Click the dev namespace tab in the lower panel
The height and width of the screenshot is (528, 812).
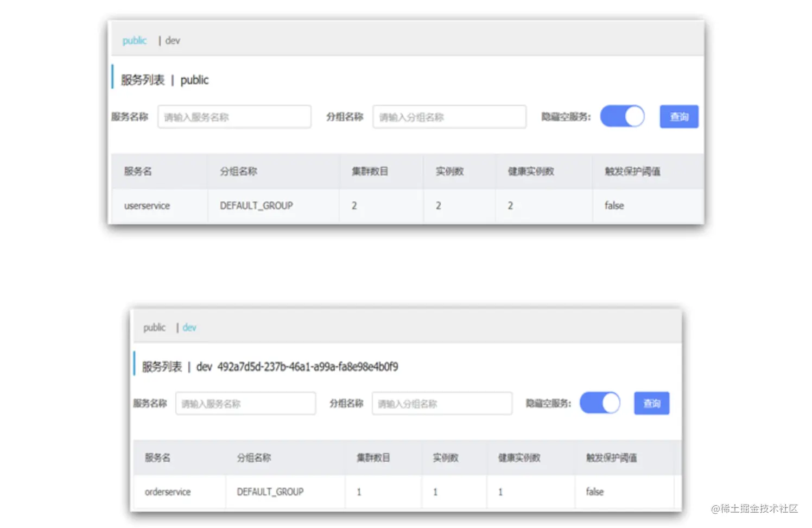tap(189, 328)
